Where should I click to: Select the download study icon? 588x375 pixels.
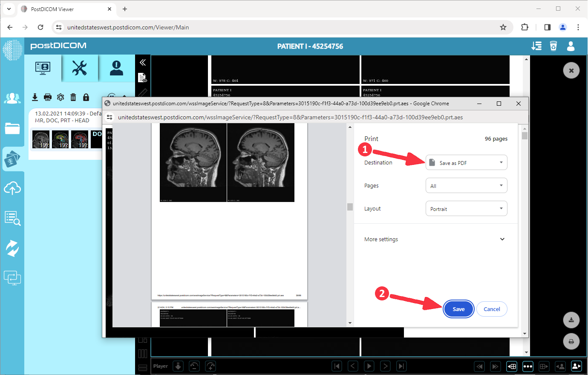pos(35,97)
